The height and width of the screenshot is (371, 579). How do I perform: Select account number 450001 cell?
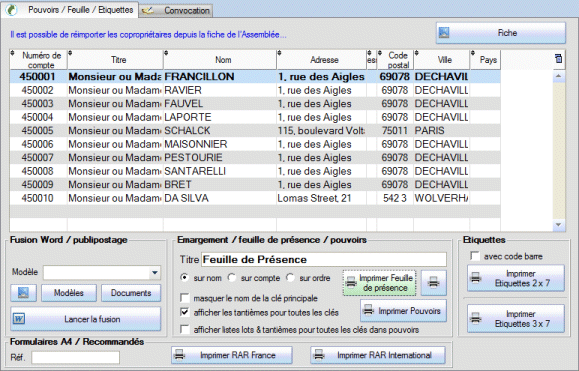pyautogui.click(x=38, y=76)
